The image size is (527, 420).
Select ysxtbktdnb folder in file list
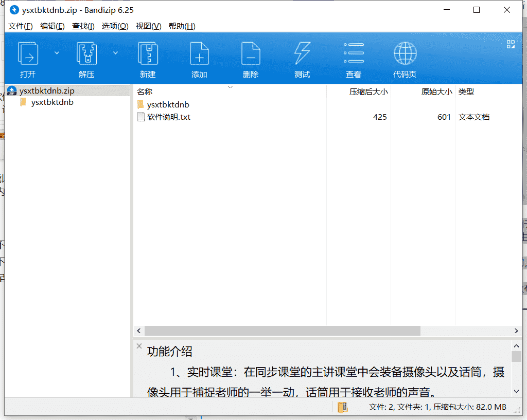pyautogui.click(x=168, y=105)
